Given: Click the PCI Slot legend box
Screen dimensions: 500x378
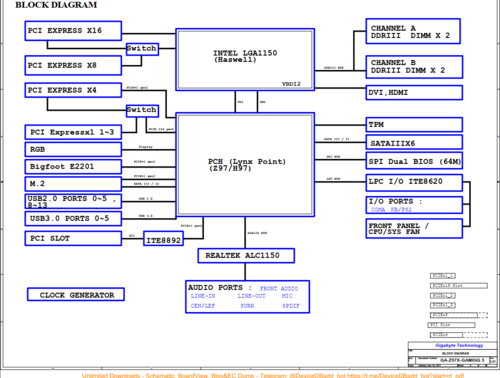Looking at the screenshot, I should pos(452,325).
